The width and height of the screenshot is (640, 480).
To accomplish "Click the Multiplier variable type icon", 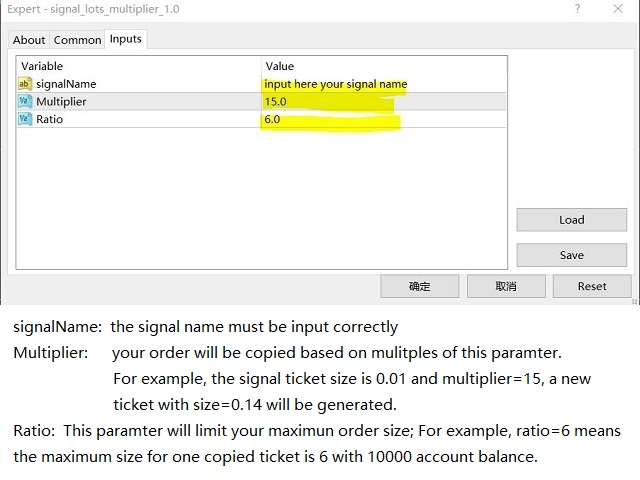I will click(x=24, y=102).
